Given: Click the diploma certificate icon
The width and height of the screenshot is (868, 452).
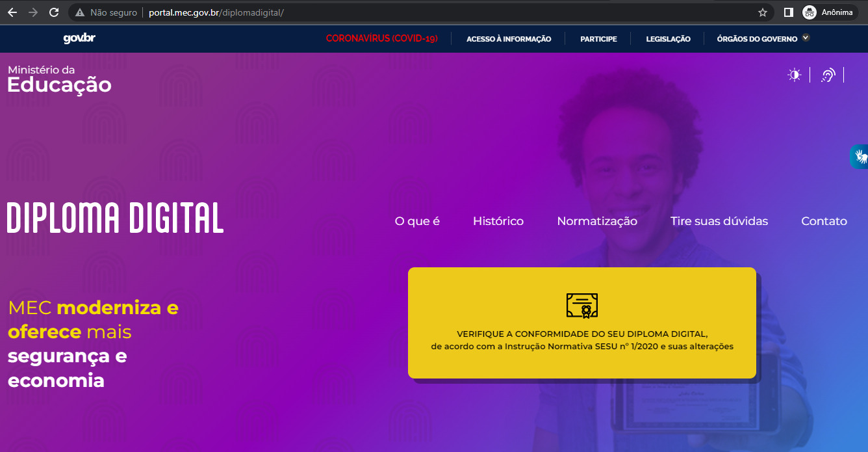Looking at the screenshot, I should [581, 305].
